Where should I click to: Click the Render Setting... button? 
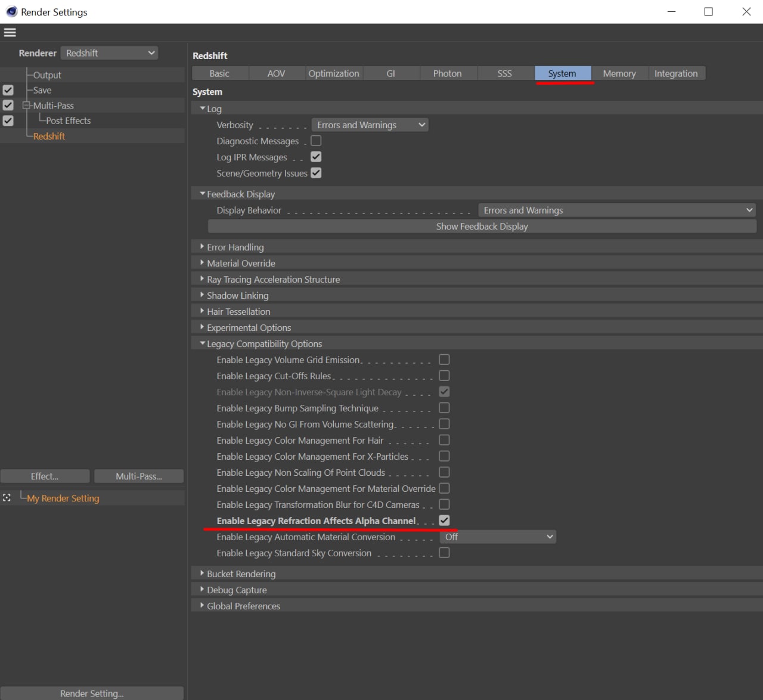point(92,693)
